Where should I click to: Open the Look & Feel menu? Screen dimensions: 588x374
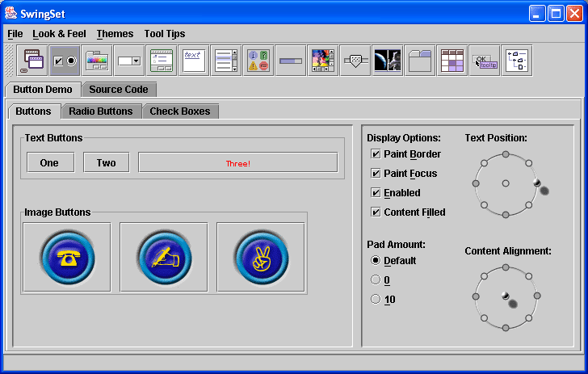tap(59, 34)
